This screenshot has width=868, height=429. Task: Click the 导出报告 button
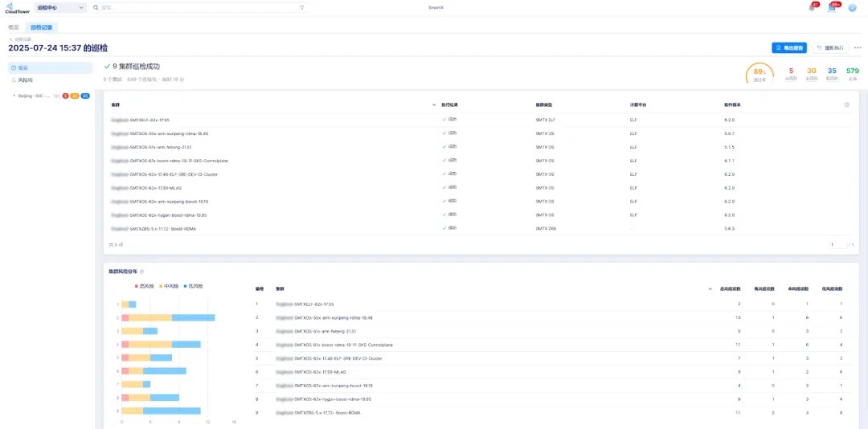pos(788,48)
